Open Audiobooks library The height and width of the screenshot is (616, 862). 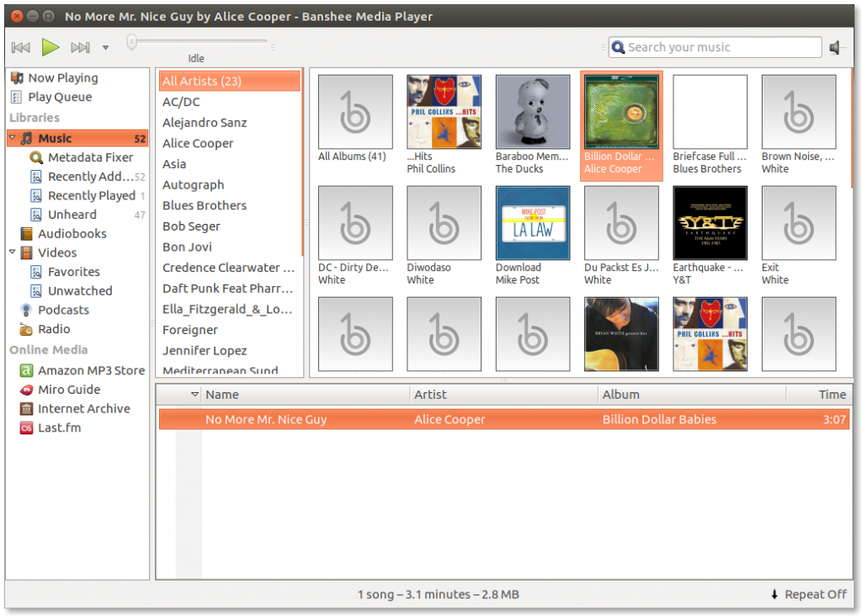coord(63,234)
